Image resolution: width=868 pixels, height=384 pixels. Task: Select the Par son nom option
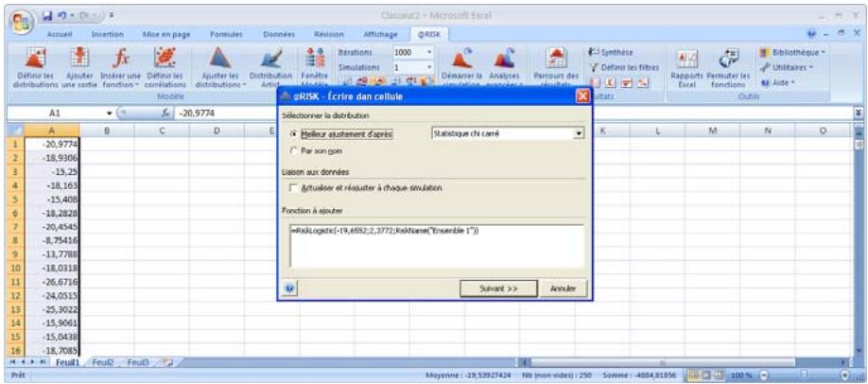click(x=290, y=151)
